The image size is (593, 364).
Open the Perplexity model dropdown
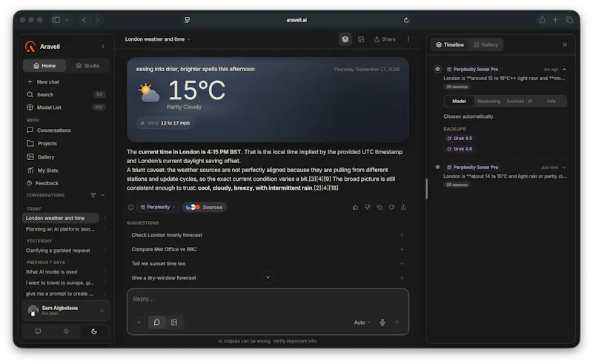[x=158, y=208]
